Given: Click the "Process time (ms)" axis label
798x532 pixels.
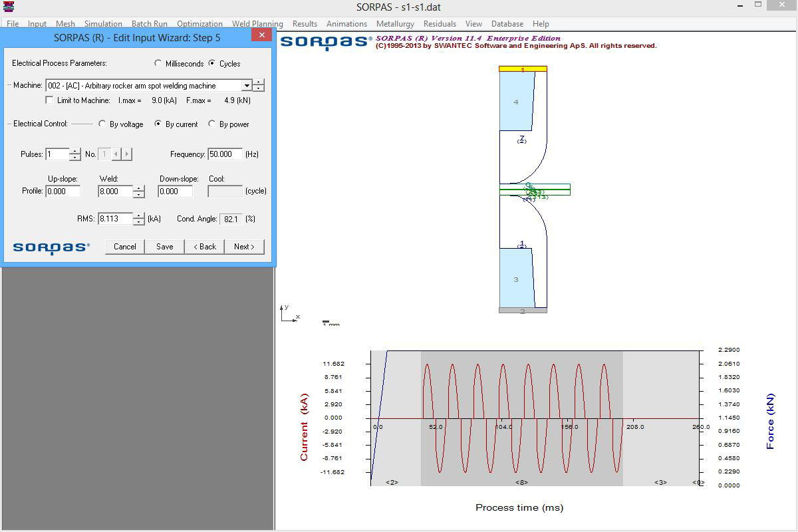Looking at the screenshot, I should 519,507.
